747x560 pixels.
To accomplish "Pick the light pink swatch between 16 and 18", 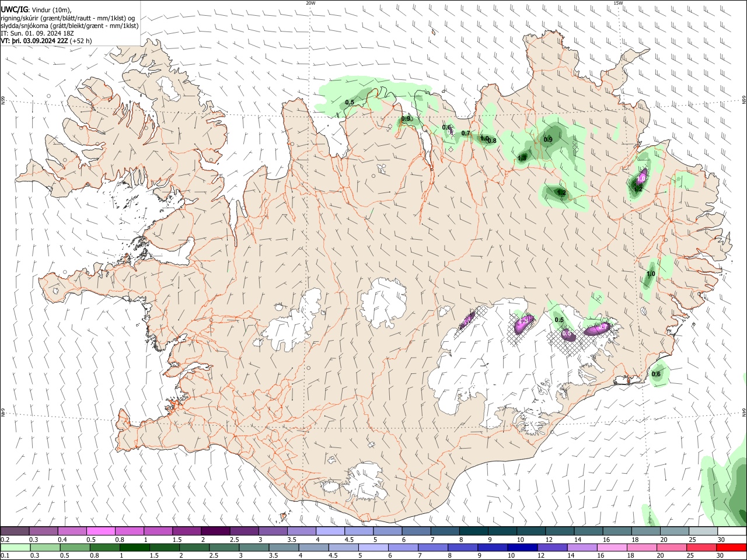I will pyautogui.click(x=612, y=548).
